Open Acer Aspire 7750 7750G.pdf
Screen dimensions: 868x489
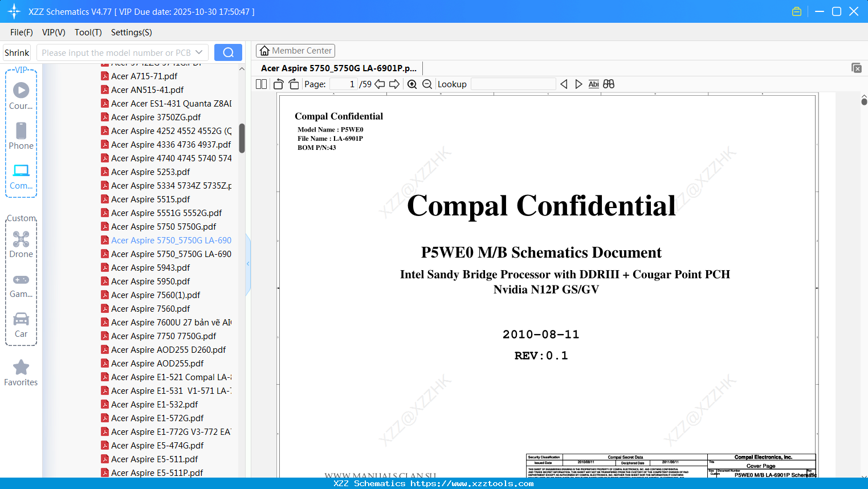(164, 336)
